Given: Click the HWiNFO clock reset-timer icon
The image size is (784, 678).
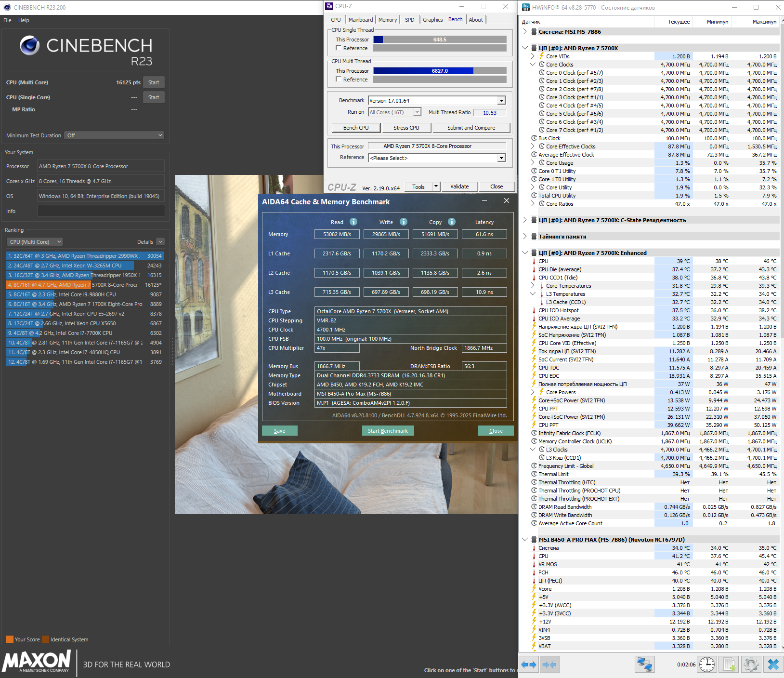Looking at the screenshot, I should [707, 665].
